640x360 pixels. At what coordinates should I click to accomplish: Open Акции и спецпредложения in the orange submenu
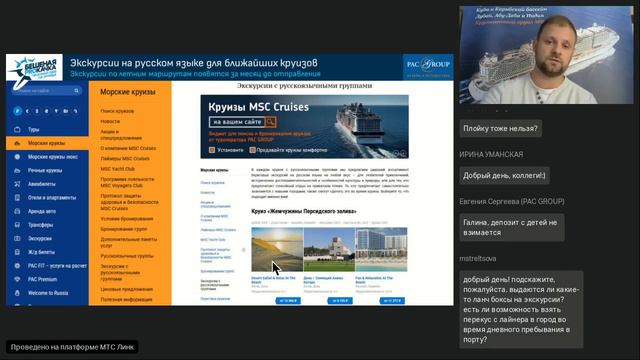click(x=121, y=135)
